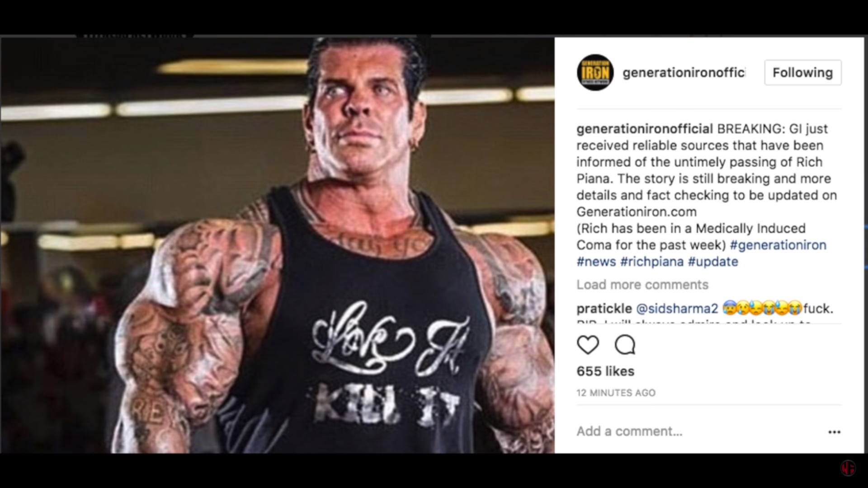Open the generationironoffic profile header link
Screen dimensions: 868x488
(684, 72)
